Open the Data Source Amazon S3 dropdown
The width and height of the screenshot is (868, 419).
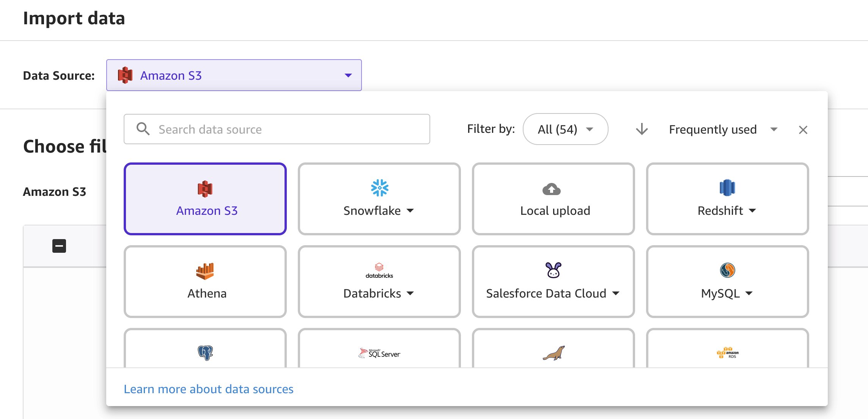(234, 75)
